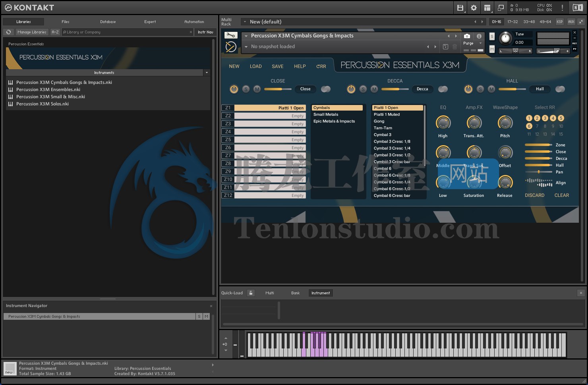This screenshot has height=385, width=588.
Task: Open the instrument name dropdown arrow
Action: point(246,36)
